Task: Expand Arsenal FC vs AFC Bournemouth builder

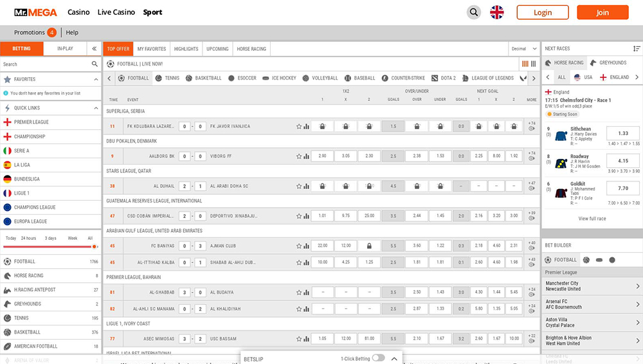Action: (592, 304)
